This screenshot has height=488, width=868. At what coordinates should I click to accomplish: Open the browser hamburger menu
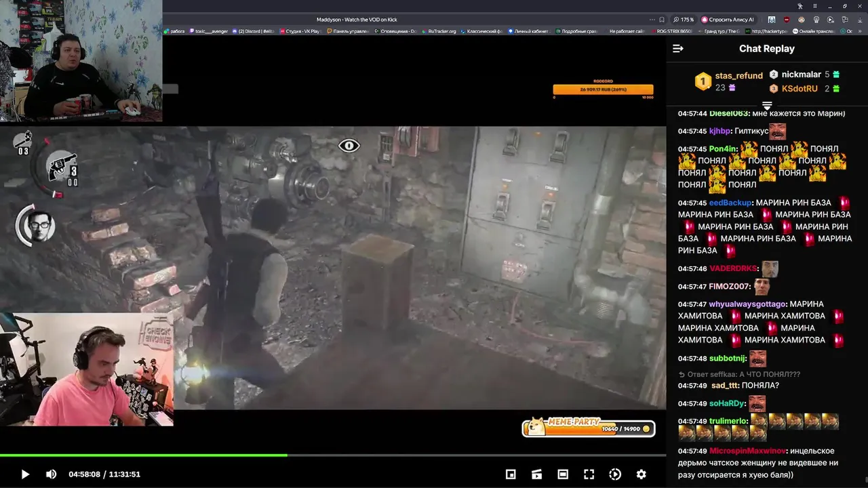(815, 6)
